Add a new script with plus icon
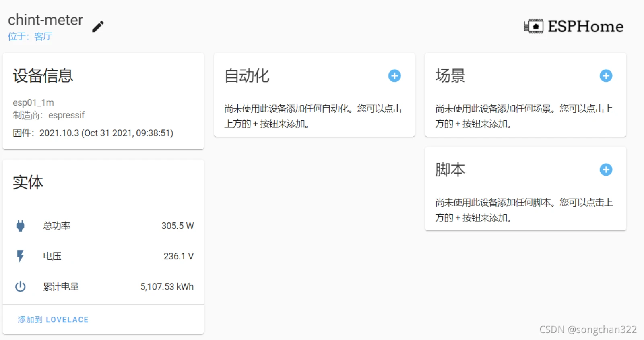This screenshot has width=644, height=340. (x=606, y=170)
